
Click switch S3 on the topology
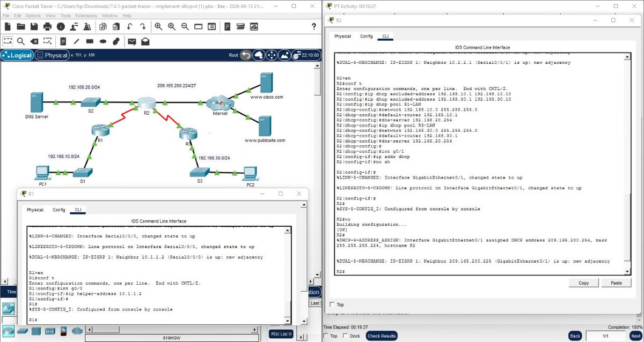point(200,172)
